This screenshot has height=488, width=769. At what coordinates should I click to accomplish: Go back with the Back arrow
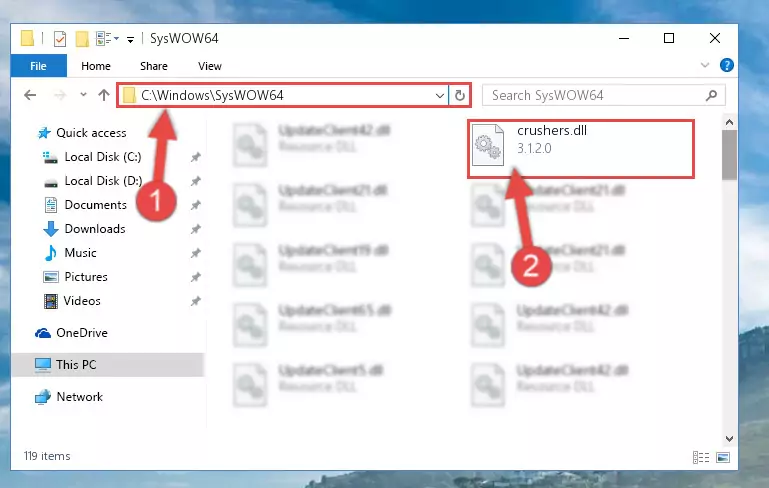click(x=30, y=95)
